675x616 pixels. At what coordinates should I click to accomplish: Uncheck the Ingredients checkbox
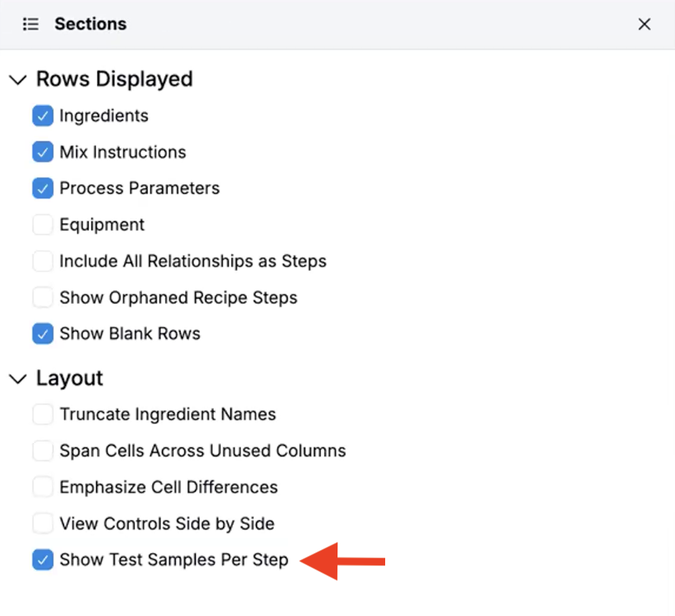point(43,116)
